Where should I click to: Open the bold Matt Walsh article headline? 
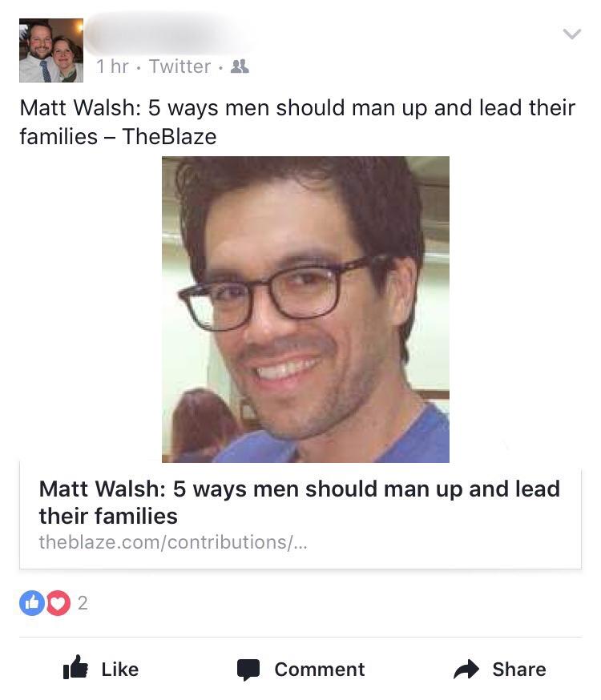[299, 502]
